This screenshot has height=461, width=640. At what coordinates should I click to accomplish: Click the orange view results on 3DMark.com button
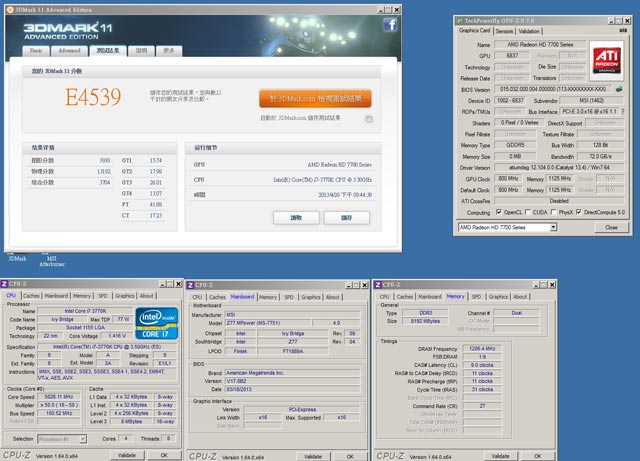315,98
